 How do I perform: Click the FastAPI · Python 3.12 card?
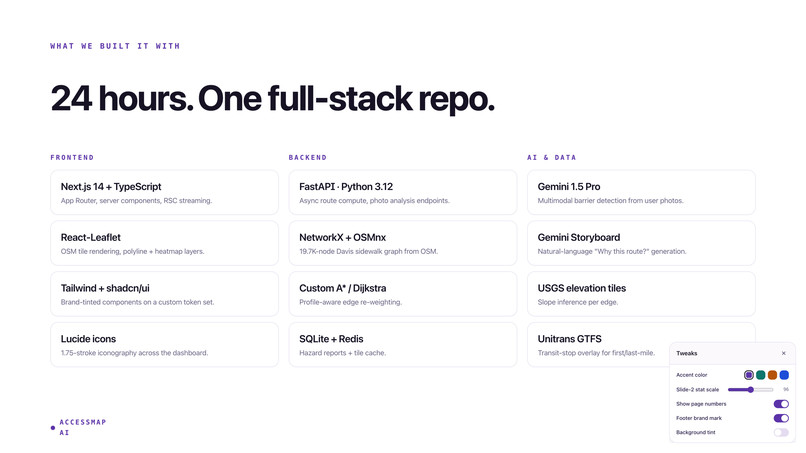403,192
